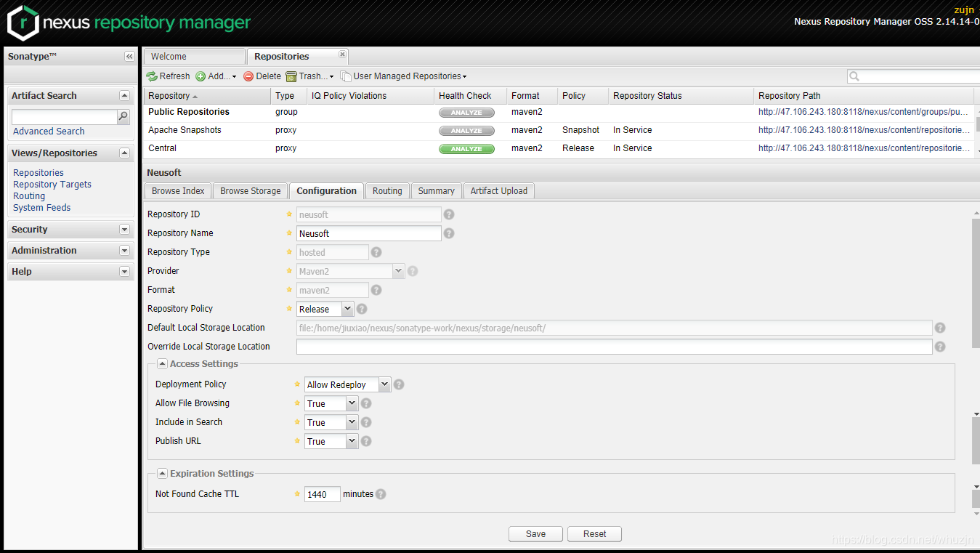Click Analyze button for Apache Snapshots
Screen dimensions: 980x553
pos(466,131)
